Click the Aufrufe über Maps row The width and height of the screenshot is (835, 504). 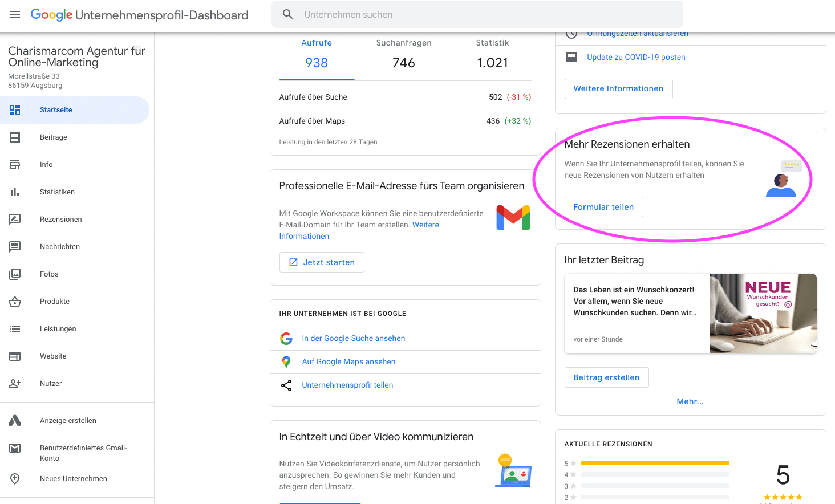pos(405,121)
